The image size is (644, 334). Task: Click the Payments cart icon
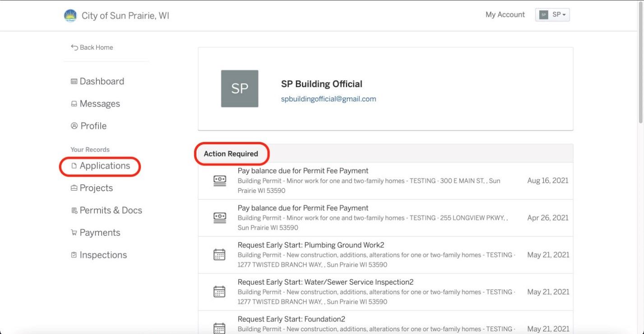[74, 233]
